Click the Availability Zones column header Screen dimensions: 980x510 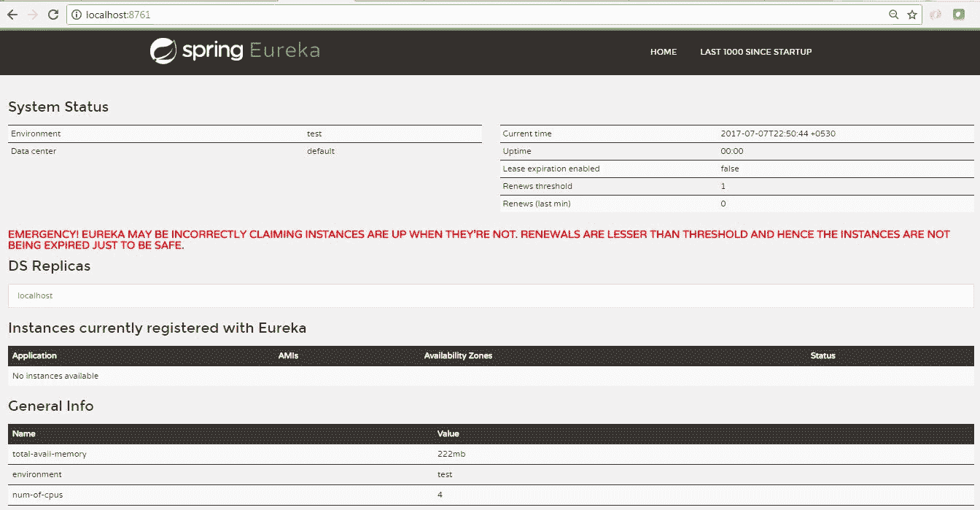coord(458,355)
